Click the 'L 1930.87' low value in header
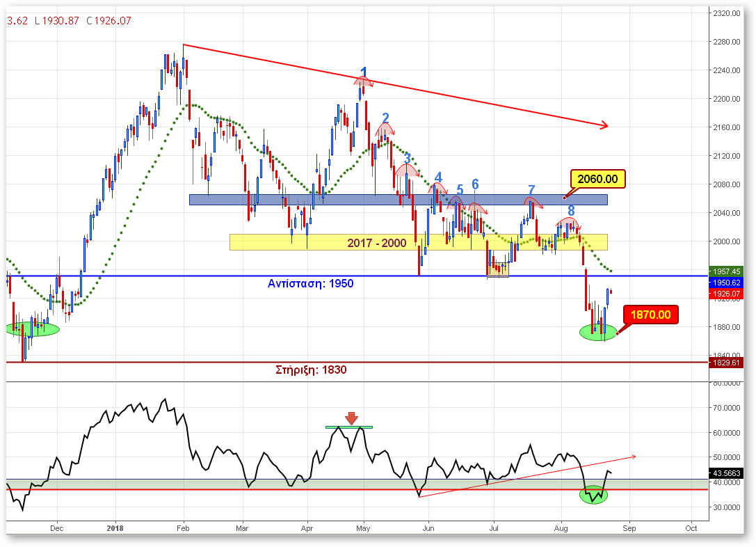Image resolution: width=756 pixels, height=547 pixels. (56, 21)
